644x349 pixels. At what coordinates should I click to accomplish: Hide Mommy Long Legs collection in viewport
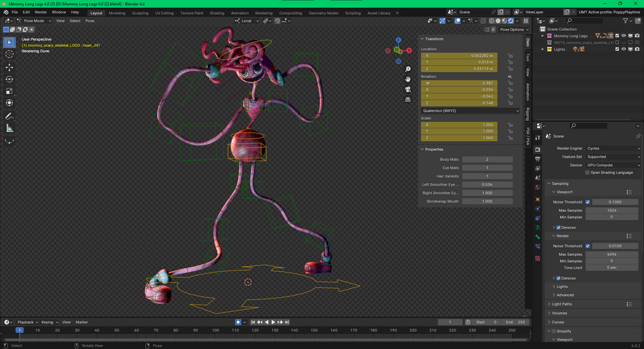coord(623,36)
